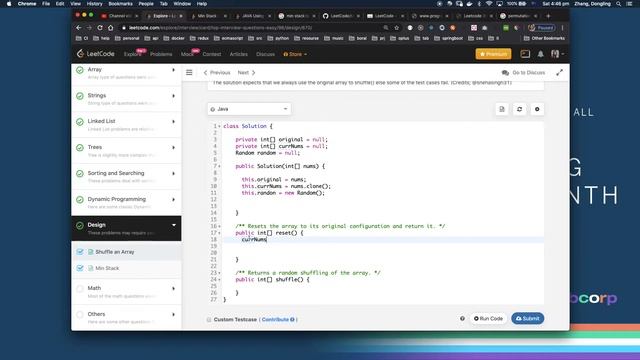Expand the Dynamic Programming chapter

coord(173,200)
